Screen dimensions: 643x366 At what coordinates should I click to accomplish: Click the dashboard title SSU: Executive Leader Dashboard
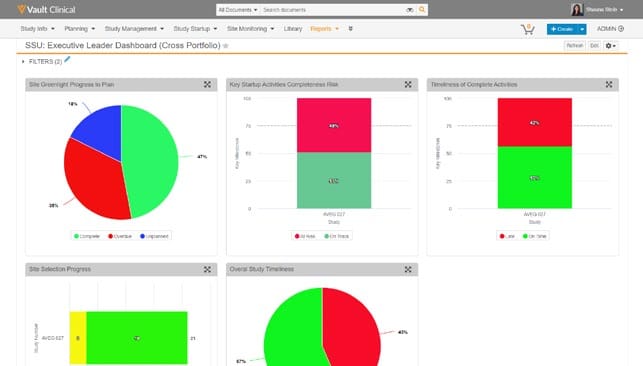tap(123, 45)
